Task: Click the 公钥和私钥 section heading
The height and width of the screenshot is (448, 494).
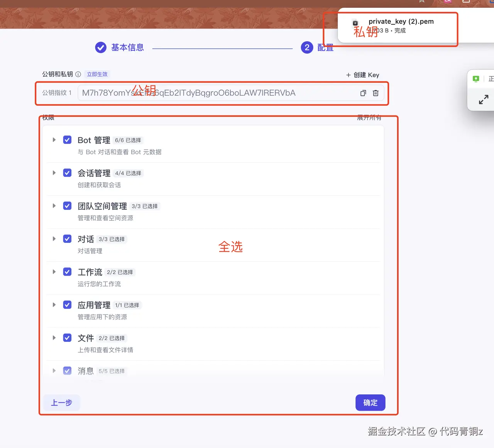Action: [x=58, y=74]
